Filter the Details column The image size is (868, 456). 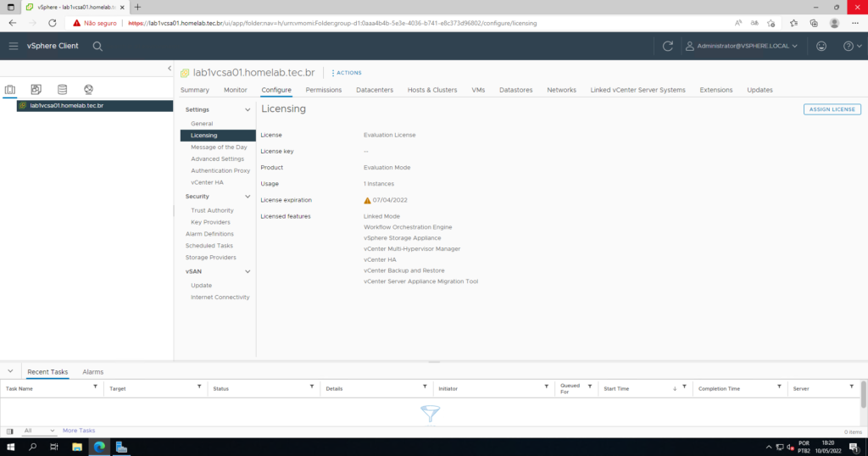[x=425, y=386]
